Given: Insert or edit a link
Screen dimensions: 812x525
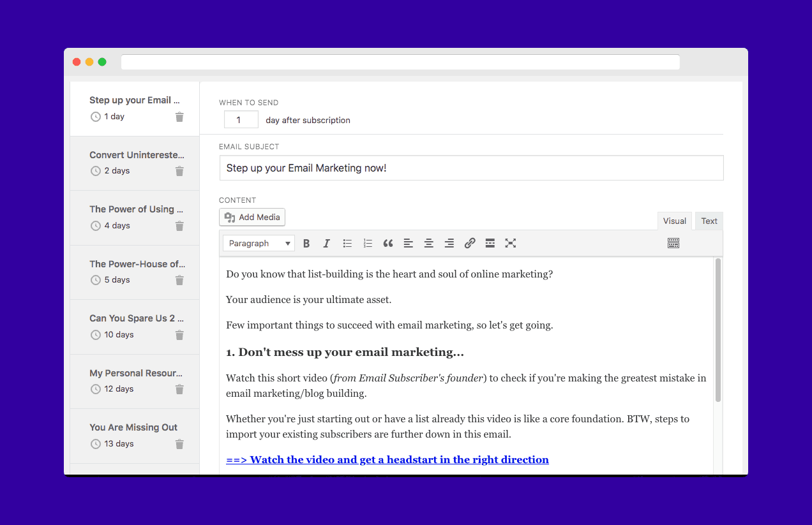Looking at the screenshot, I should pyautogui.click(x=470, y=243).
